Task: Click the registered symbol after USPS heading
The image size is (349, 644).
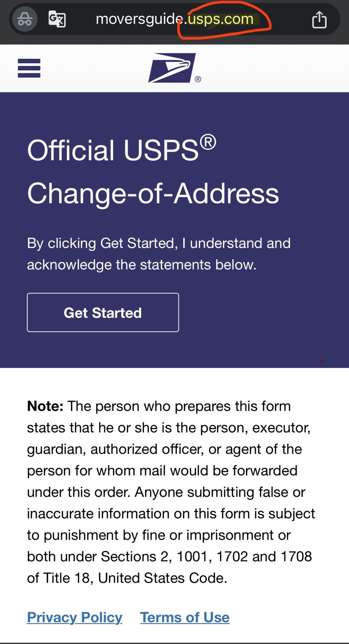Action: (208, 142)
